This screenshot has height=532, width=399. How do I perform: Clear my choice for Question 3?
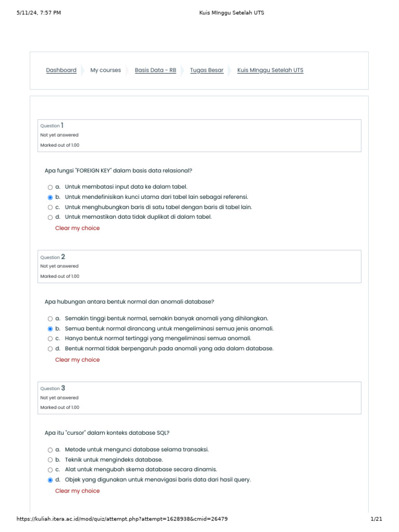77,491
